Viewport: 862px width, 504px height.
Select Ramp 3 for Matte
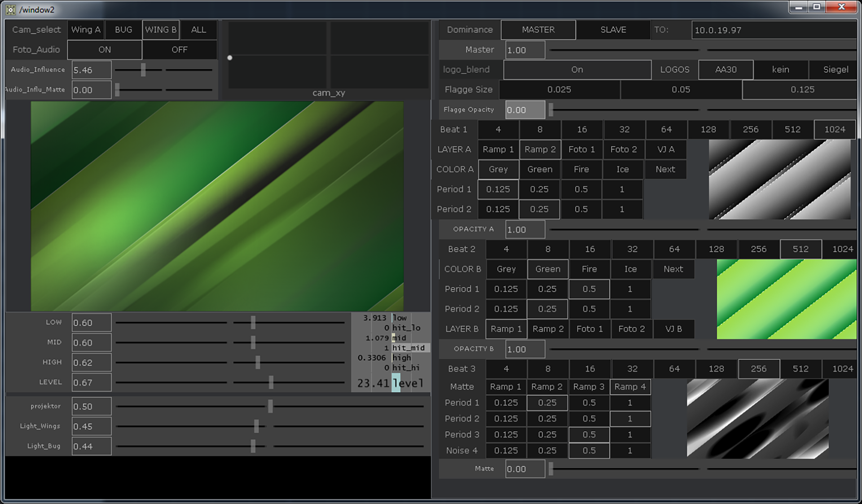[x=589, y=386]
